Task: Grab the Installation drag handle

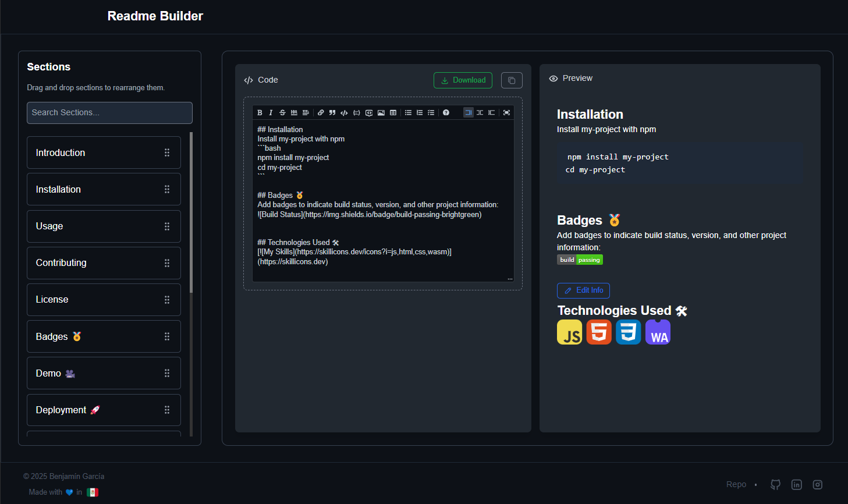Action: tap(167, 189)
